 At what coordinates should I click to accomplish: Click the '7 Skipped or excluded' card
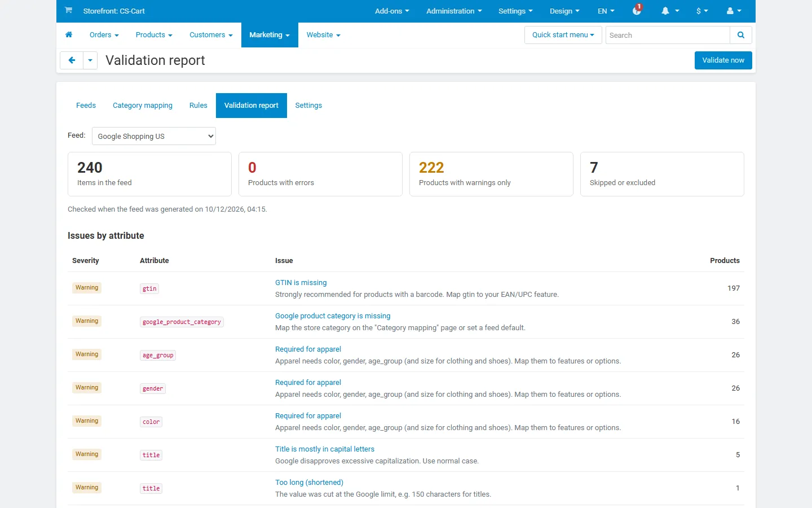coord(662,174)
